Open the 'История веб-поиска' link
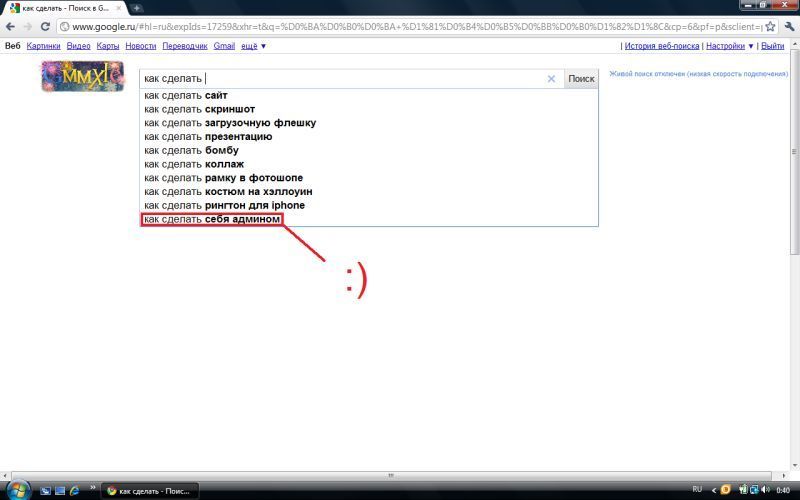Screen dimensions: 800x500 [x=661, y=46]
